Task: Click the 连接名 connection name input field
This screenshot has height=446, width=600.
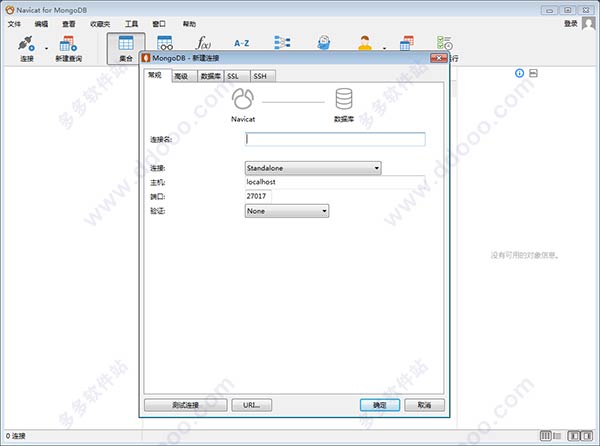Action: (x=335, y=139)
